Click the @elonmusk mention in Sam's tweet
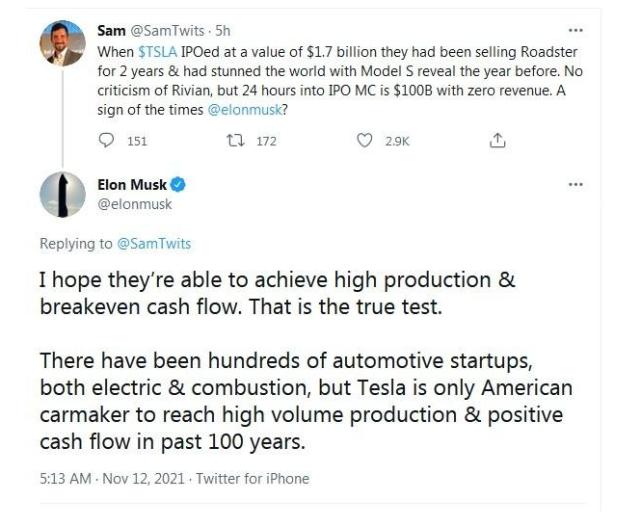 [x=244, y=110]
